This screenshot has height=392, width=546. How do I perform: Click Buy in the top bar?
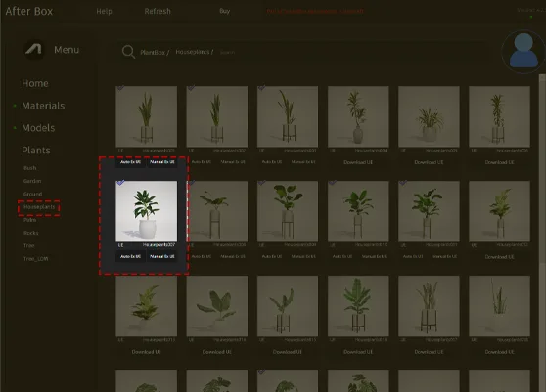(x=225, y=11)
